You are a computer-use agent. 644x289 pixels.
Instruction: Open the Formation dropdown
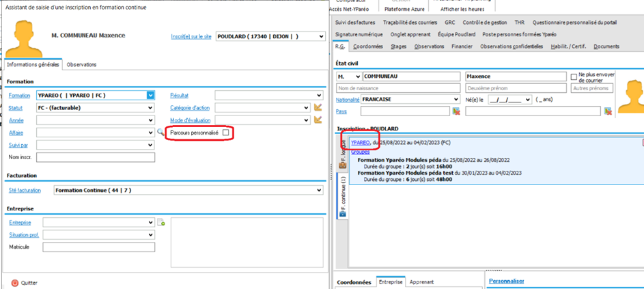(x=150, y=96)
